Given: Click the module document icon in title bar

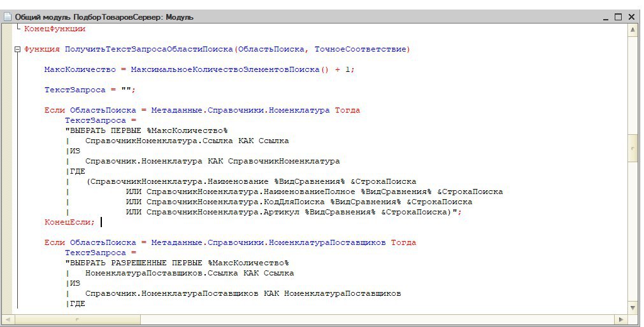Looking at the screenshot, I should [x=8, y=17].
